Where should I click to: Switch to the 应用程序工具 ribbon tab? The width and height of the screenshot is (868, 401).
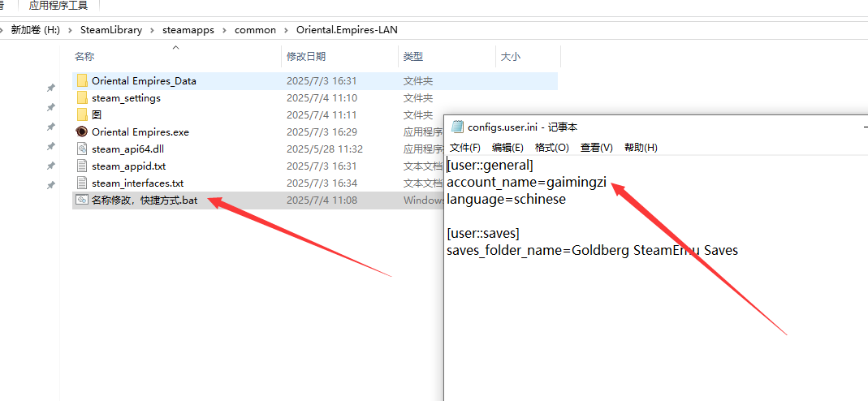58,6
